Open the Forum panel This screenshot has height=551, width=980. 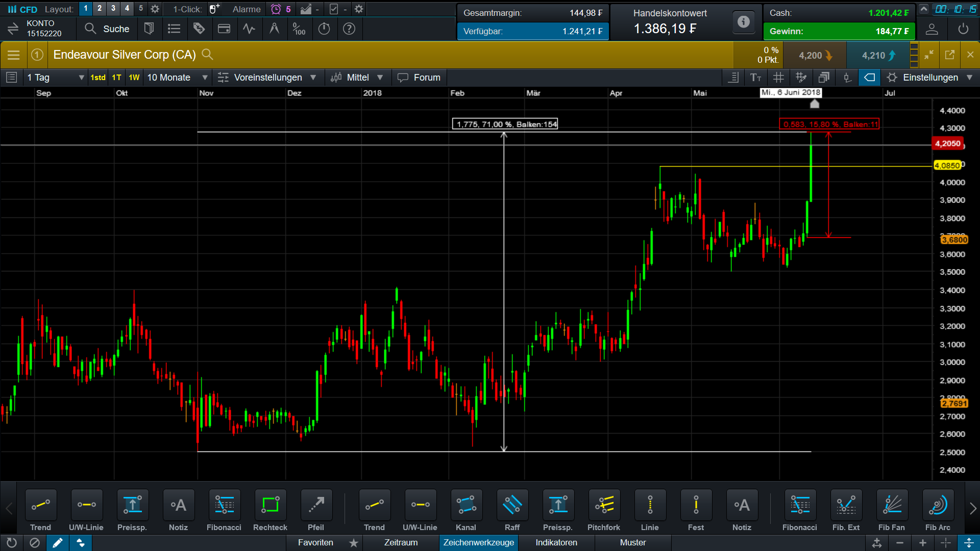click(419, 77)
